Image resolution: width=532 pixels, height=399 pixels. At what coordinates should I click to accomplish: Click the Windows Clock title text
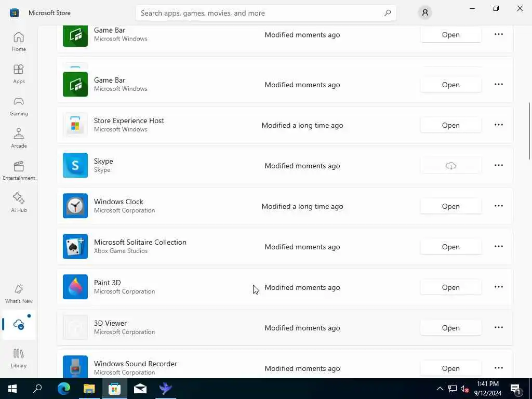pyautogui.click(x=118, y=202)
